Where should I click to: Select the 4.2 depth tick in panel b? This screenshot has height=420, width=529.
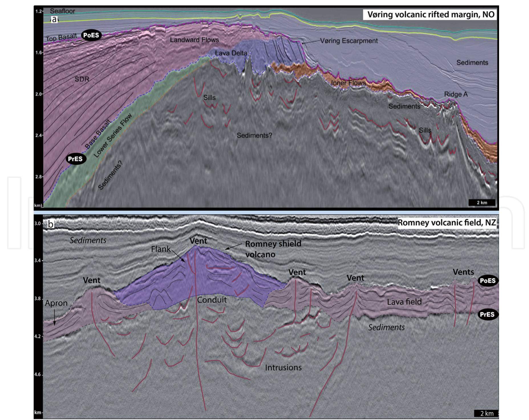[x=38, y=336]
